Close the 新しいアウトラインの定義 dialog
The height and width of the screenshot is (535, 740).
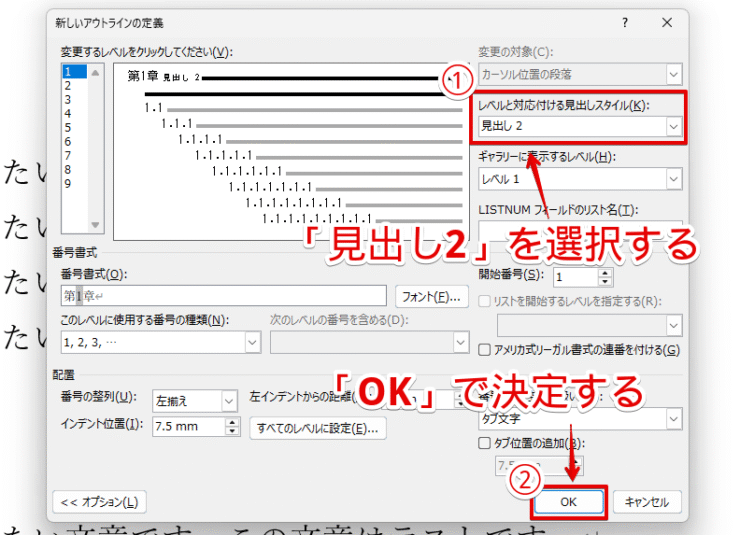click(x=667, y=23)
